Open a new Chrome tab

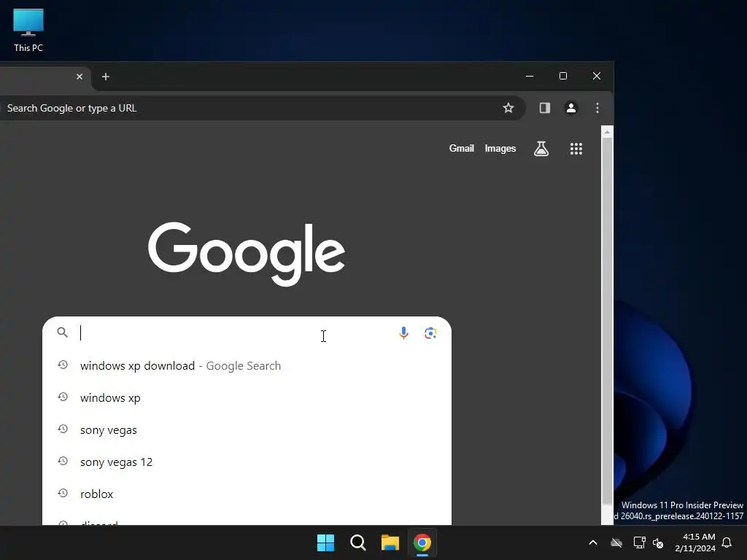click(106, 77)
